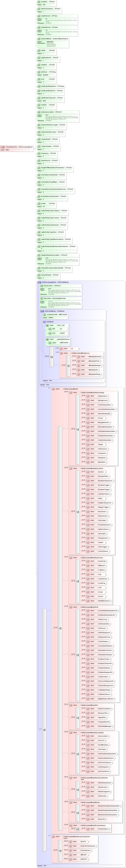The image size is (126, 868).
Task: Expand the Transform reference node
Action: (x=108, y=454)
